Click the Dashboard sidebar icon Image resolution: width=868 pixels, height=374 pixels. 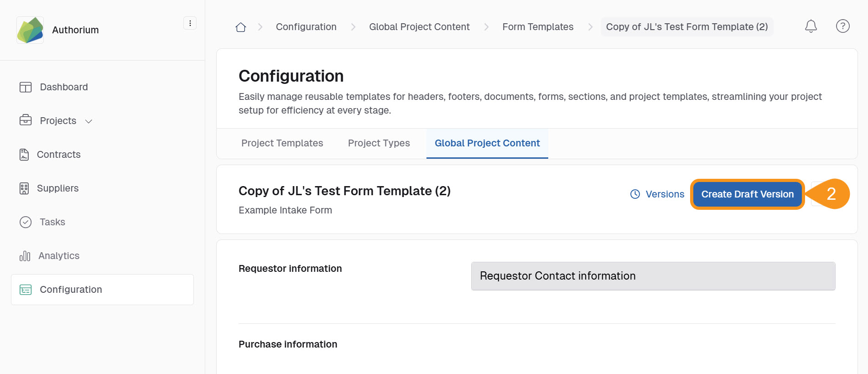tap(26, 87)
